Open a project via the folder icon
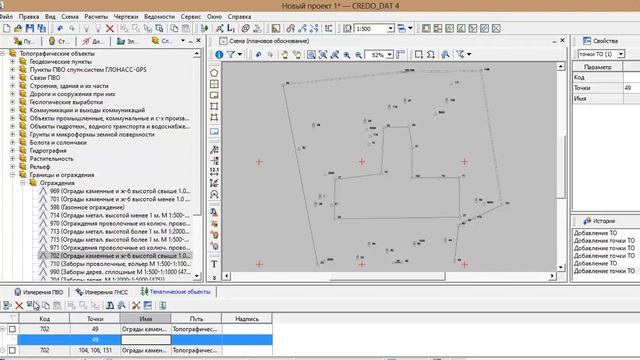Screen dimensions: 640x360 (18, 29)
